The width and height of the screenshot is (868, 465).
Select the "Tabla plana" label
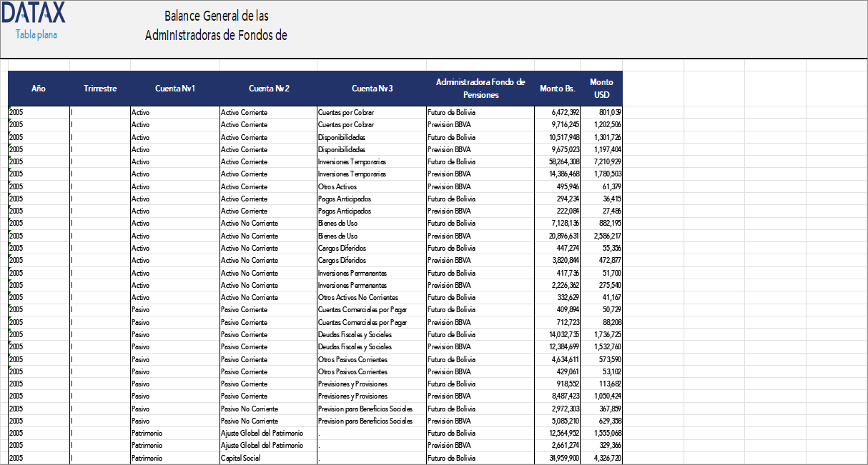click(35, 34)
